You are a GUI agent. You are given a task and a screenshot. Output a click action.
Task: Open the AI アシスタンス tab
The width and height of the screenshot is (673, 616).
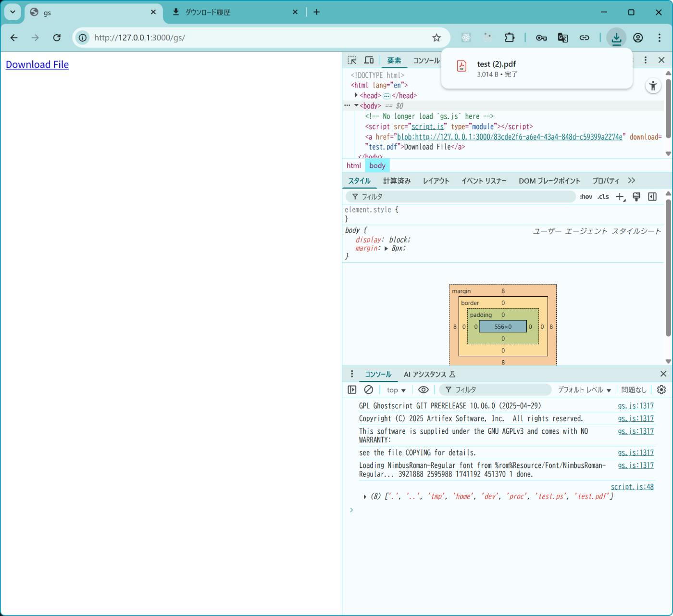(429, 374)
